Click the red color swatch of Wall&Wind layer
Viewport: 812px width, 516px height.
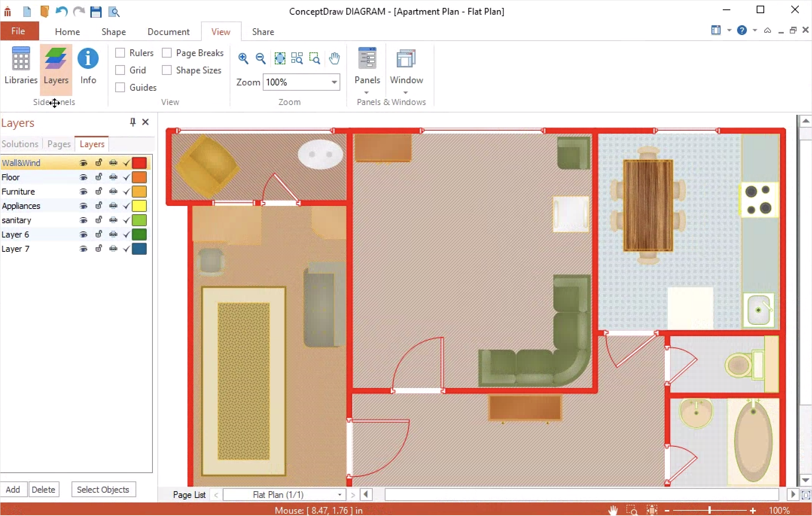pos(139,163)
